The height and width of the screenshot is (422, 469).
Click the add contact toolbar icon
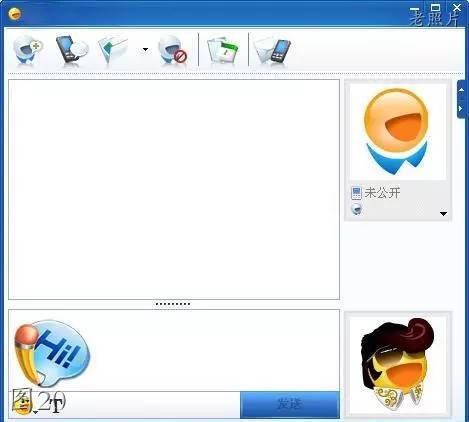pos(28,50)
